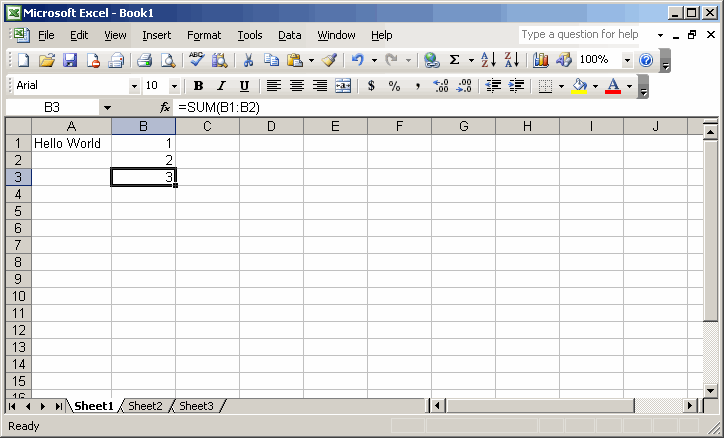
Task: Open the Edit menu
Action: click(x=79, y=35)
